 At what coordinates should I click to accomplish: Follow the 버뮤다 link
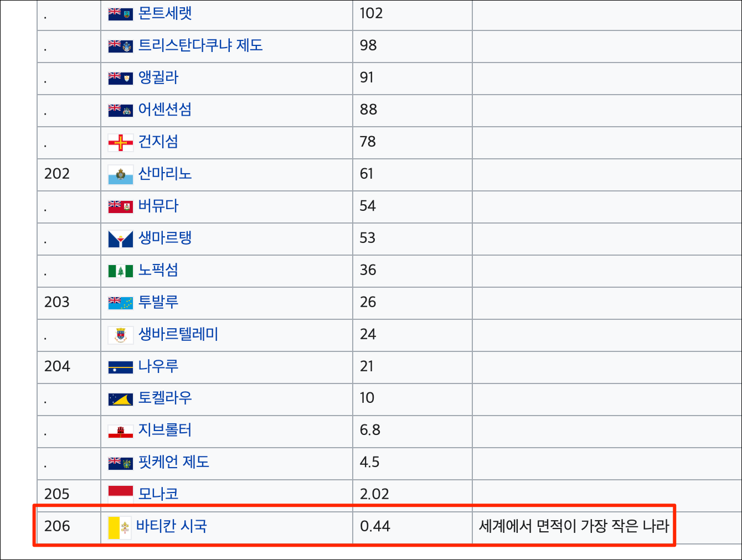coord(158,206)
